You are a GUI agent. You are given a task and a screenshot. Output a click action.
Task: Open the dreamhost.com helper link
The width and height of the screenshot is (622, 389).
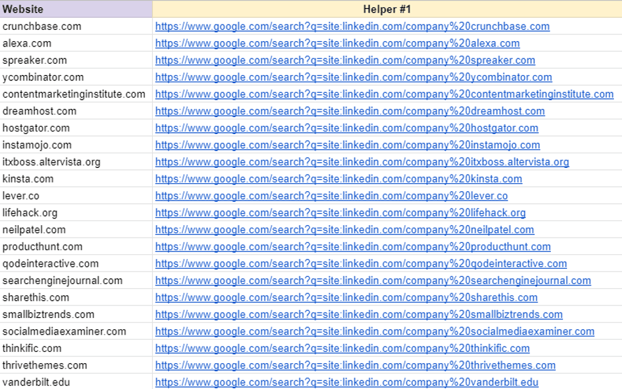(350, 111)
